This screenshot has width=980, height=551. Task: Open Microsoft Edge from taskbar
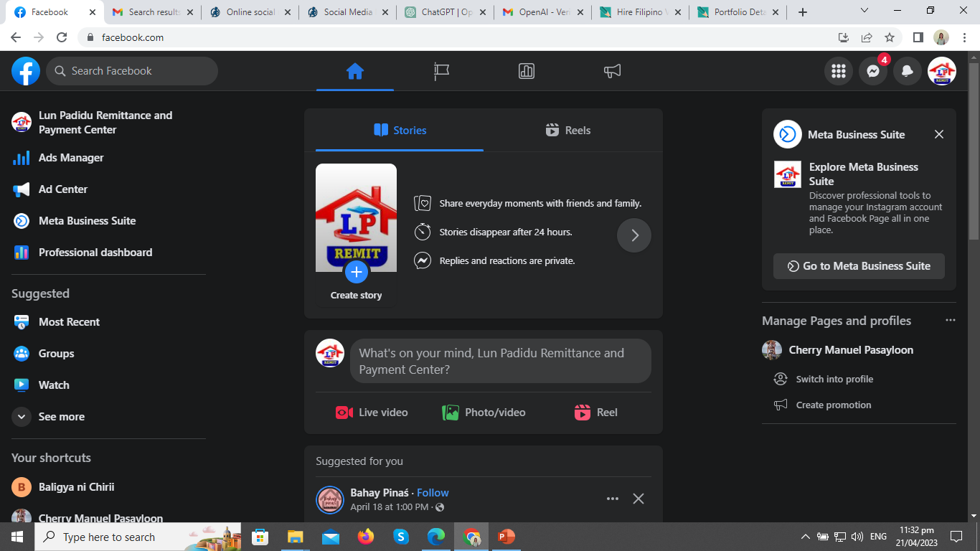point(436,537)
